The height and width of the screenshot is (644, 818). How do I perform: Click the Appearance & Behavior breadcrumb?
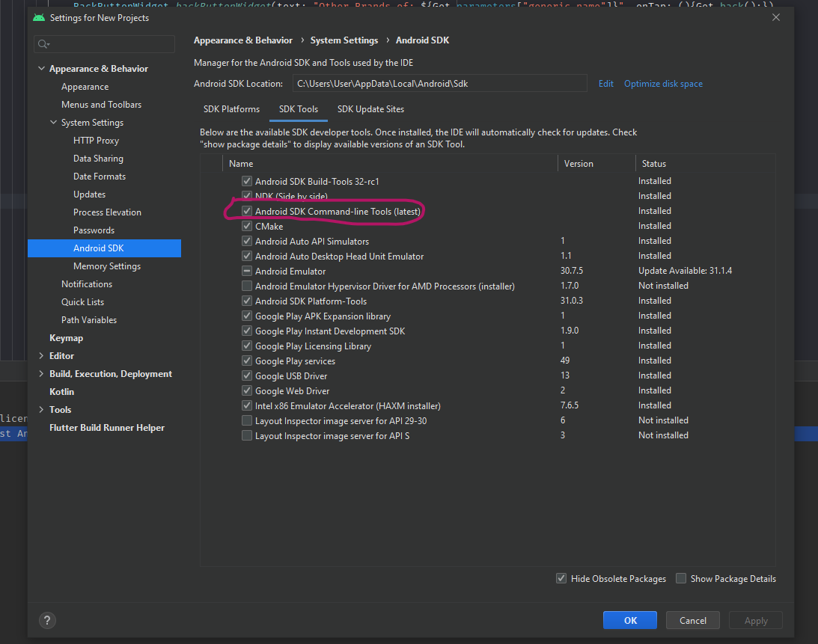pyautogui.click(x=242, y=40)
